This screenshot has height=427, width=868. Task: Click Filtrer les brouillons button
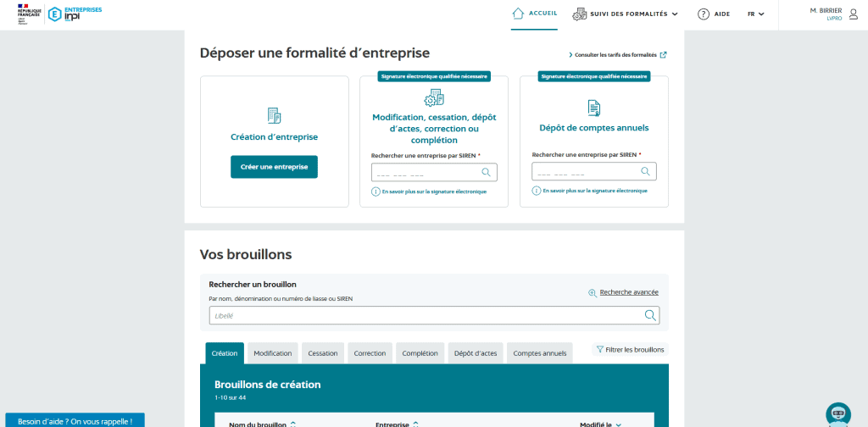pos(630,349)
